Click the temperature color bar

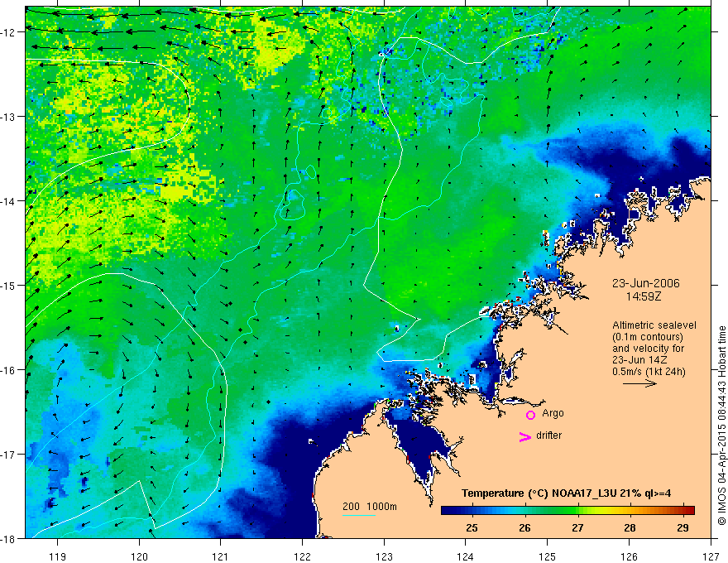pos(568,511)
